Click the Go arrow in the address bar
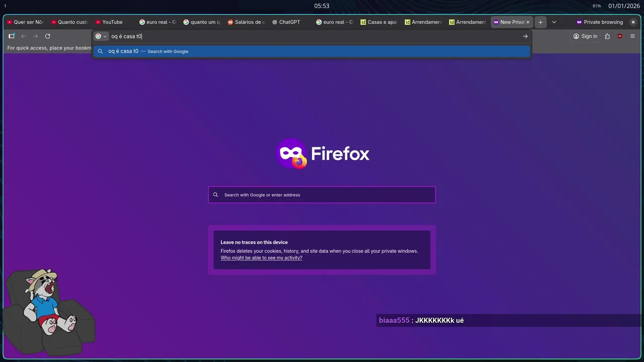 (525, 36)
